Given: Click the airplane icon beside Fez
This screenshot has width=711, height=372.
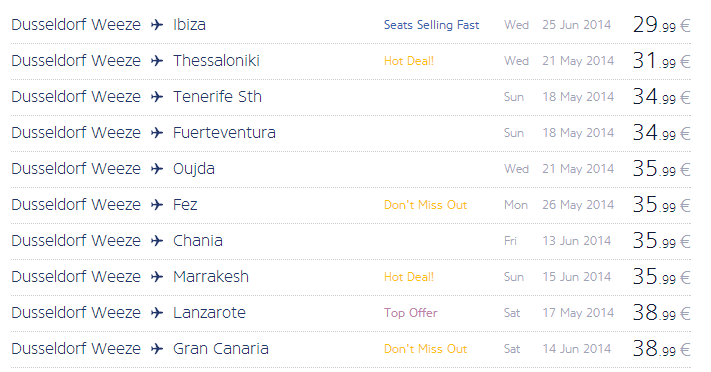Looking at the screenshot, I should tap(157, 205).
